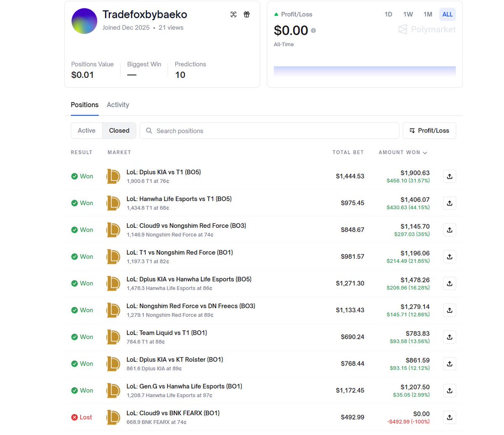
Task: Switch to the Activity tab
Action: 118,105
